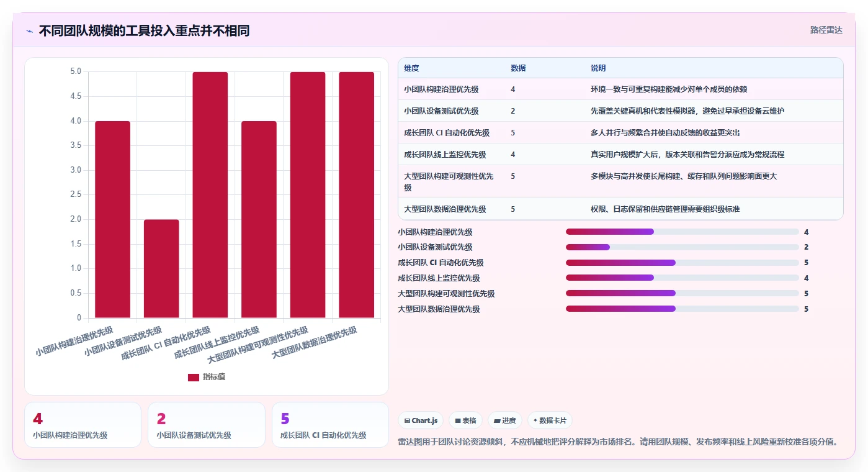Screen dimensions: 868x472
Task: Select table row 大型团队数据治理优先级
Action: click(620, 209)
